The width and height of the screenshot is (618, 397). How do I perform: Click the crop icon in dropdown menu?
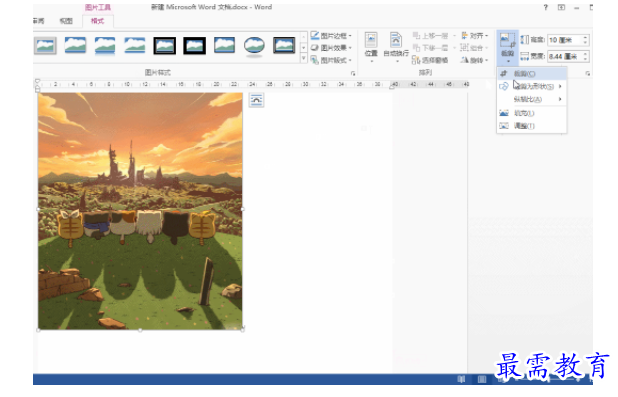(503, 73)
